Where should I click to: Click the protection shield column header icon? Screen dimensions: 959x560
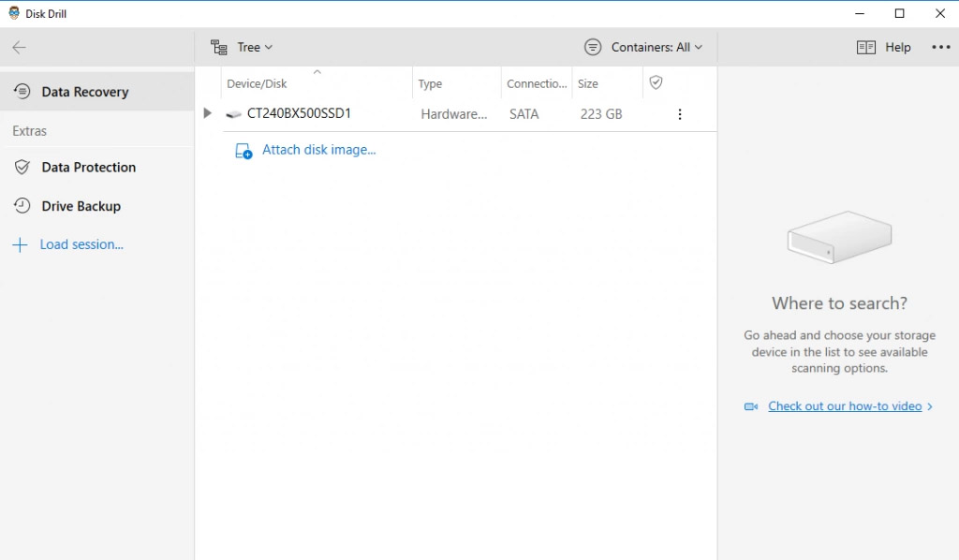coord(656,82)
